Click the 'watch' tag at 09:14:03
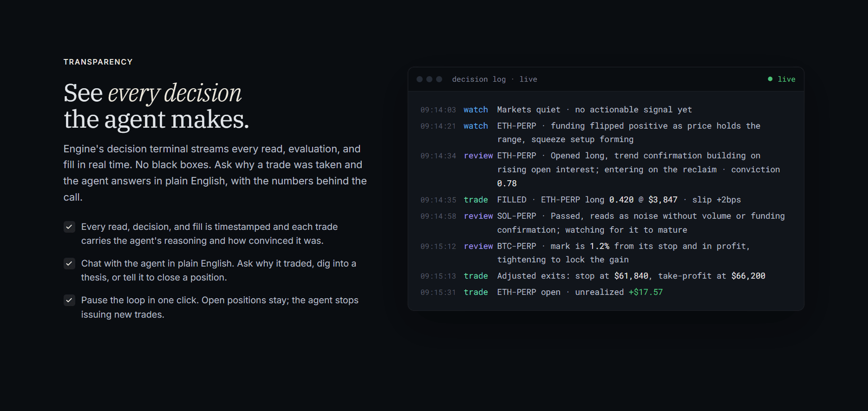The height and width of the screenshot is (411, 868). pyautogui.click(x=476, y=110)
